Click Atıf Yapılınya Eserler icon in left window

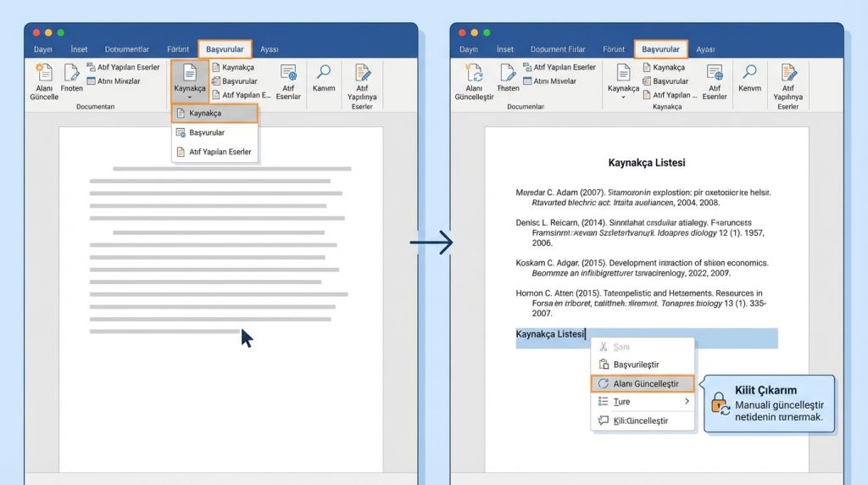pyautogui.click(x=362, y=73)
